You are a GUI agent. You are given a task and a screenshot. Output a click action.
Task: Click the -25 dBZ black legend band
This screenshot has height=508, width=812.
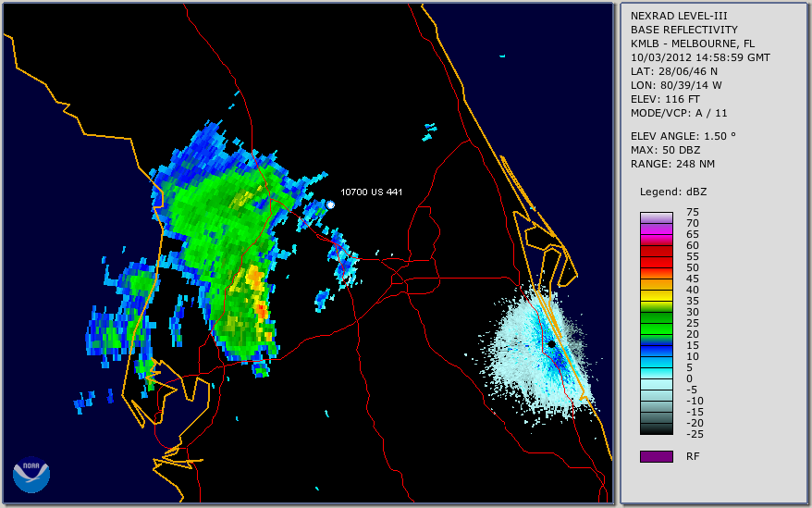[x=657, y=429]
